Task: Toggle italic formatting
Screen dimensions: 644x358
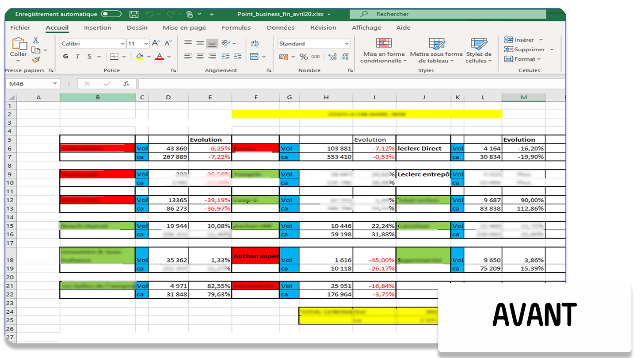Action: point(77,56)
